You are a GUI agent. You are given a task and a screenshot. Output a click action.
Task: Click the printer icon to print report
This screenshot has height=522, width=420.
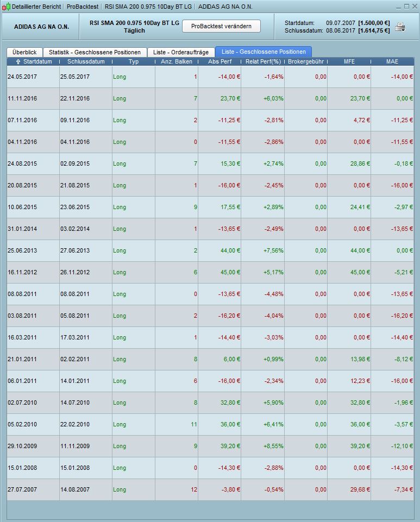[x=400, y=27]
